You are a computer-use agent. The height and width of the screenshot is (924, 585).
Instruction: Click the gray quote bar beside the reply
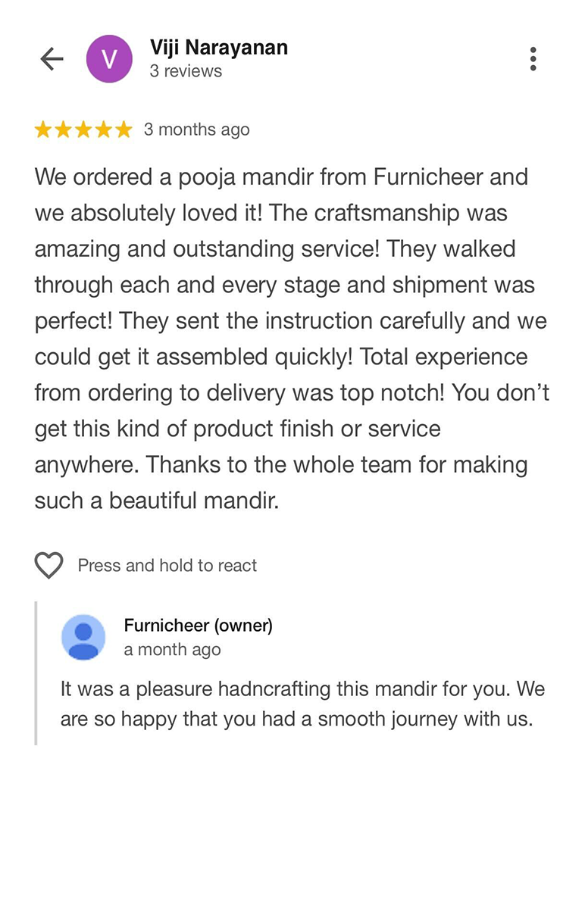pos(36,673)
